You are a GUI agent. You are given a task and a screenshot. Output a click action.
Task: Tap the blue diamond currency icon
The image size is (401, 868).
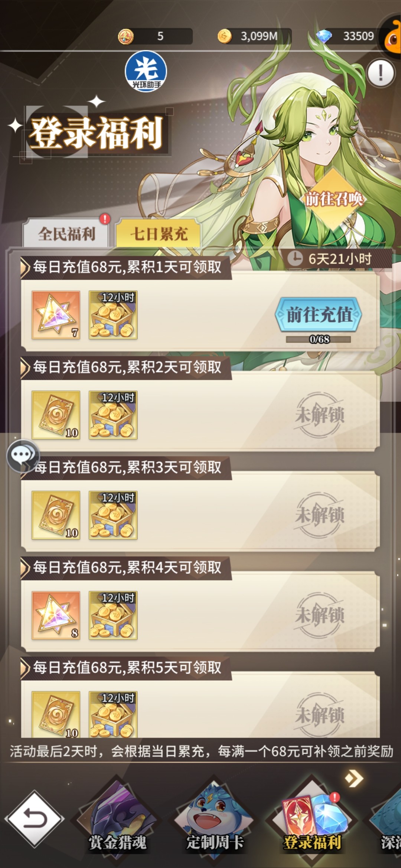pyautogui.click(x=324, y=36)
